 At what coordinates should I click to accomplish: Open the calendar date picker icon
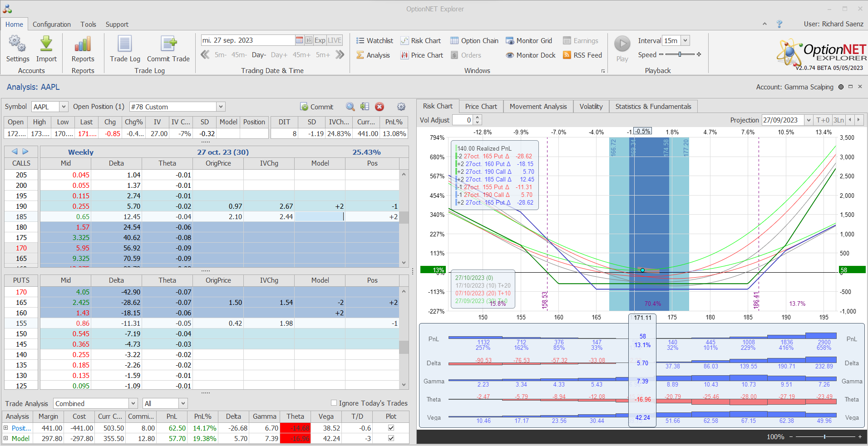299,40
